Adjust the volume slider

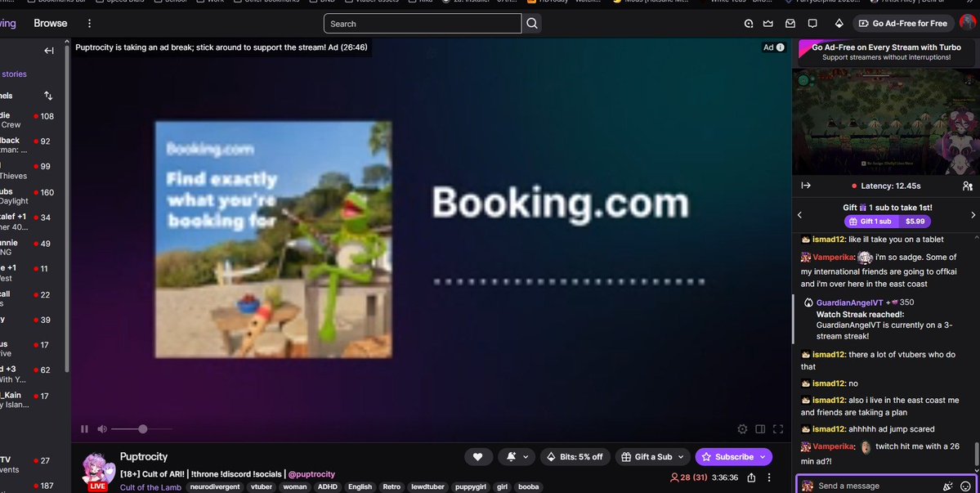[141, 428]
